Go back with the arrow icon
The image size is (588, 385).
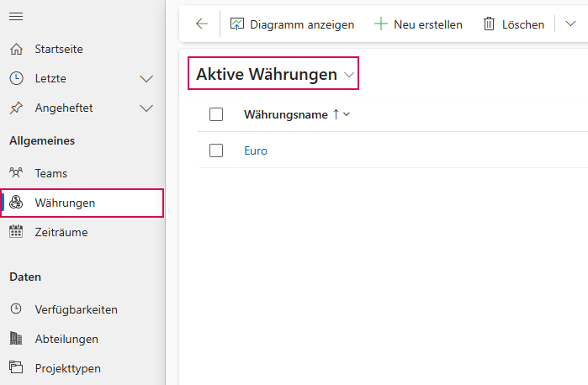[x=202, y=24]
